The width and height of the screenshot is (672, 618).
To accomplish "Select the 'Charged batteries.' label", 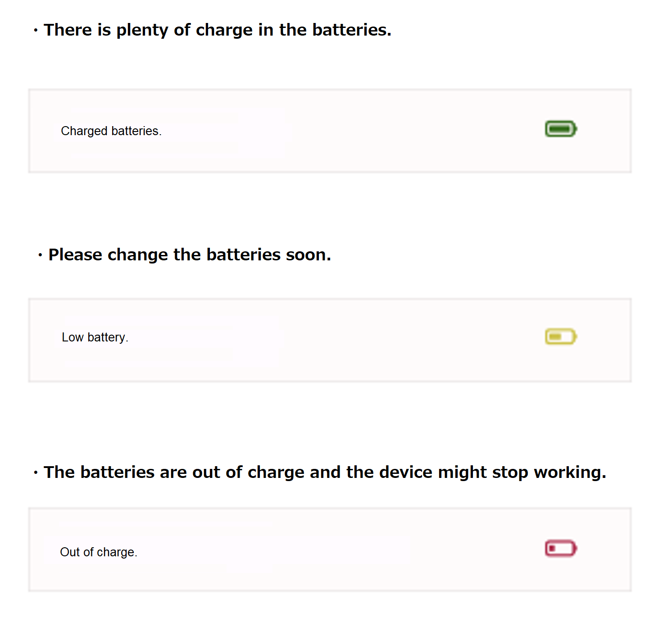I will point(111,131).
